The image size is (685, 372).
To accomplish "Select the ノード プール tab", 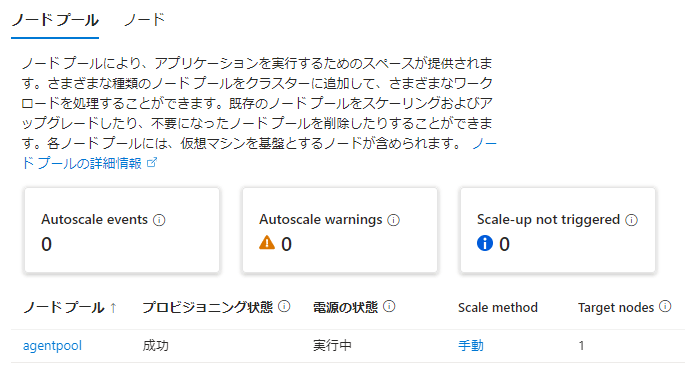I will [55, 20].
